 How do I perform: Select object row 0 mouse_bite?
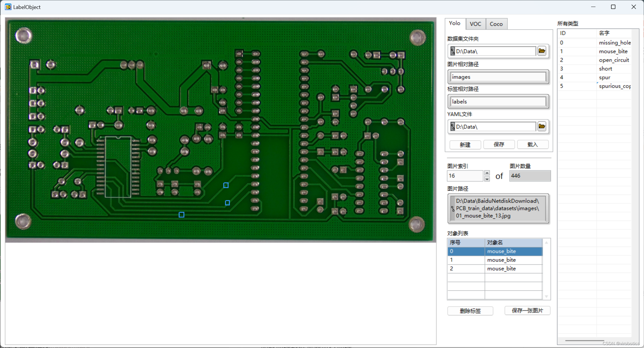tap(495, 251)
